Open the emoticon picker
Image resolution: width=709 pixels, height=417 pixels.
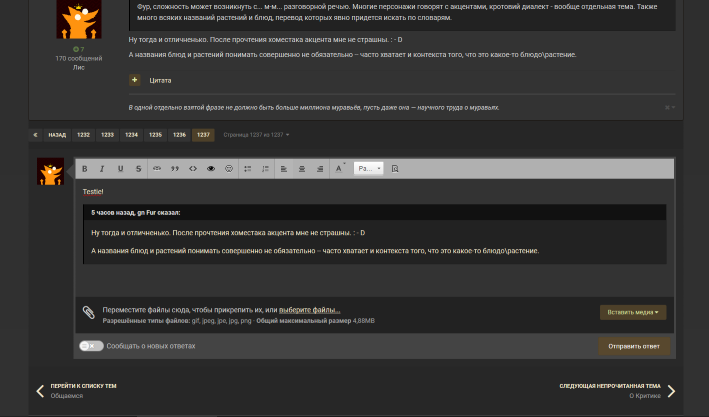(229, 169)
